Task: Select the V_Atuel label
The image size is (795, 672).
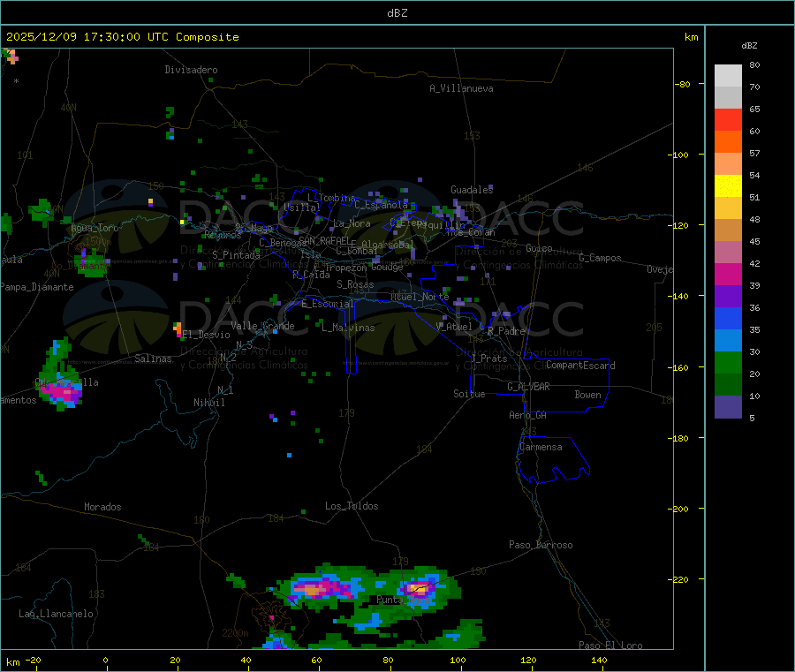Action: click(x=454, y=327)
